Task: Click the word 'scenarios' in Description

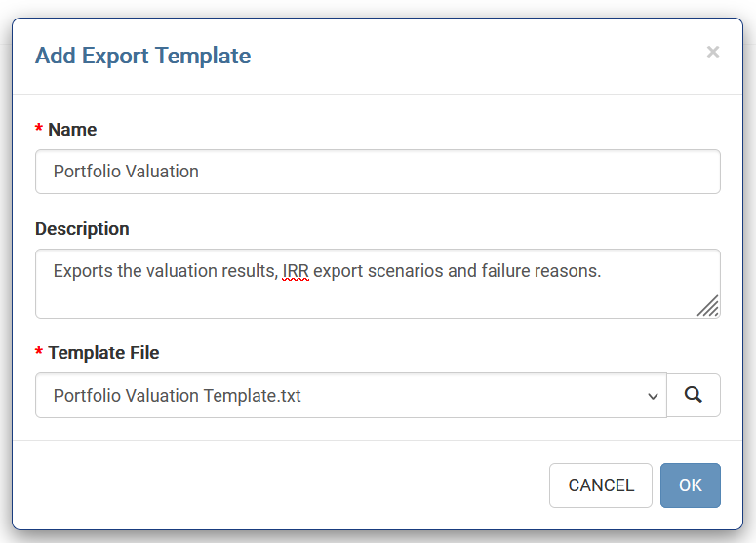Action: (407, 271)
